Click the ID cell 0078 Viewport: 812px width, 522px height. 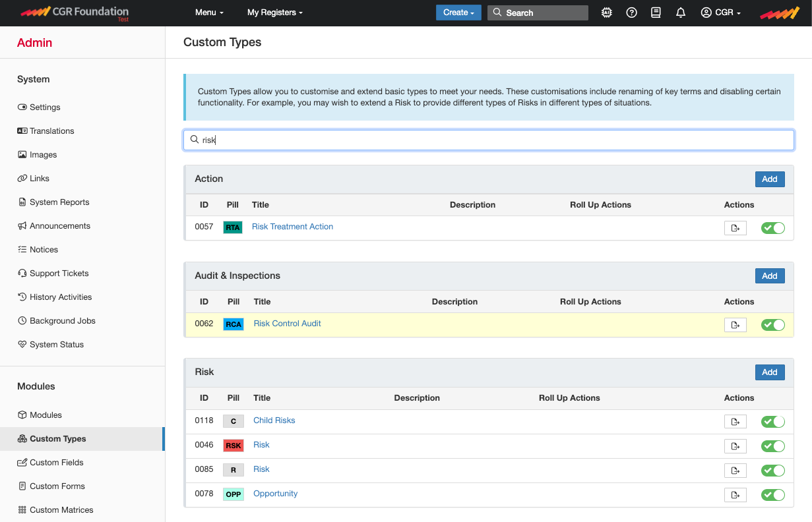point(204,493)
